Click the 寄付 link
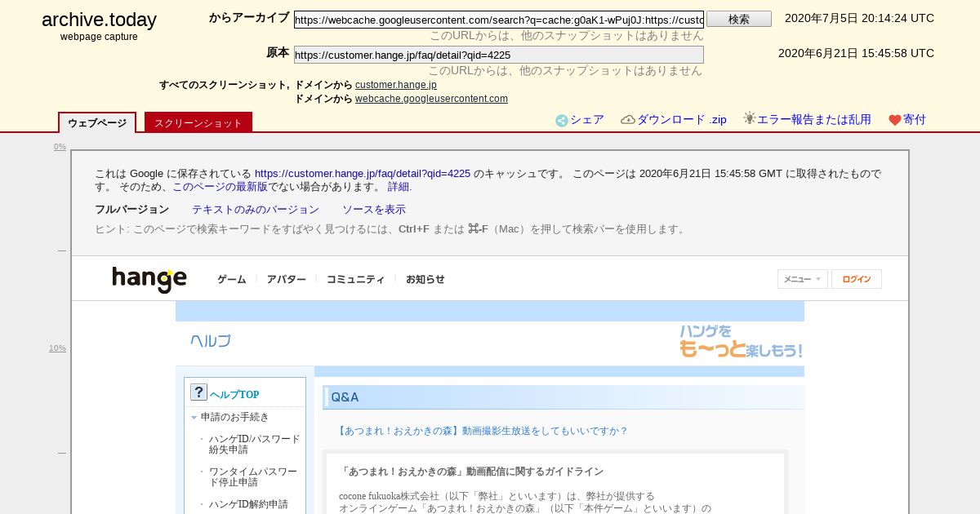980x514 pixels. click(915, 120)
